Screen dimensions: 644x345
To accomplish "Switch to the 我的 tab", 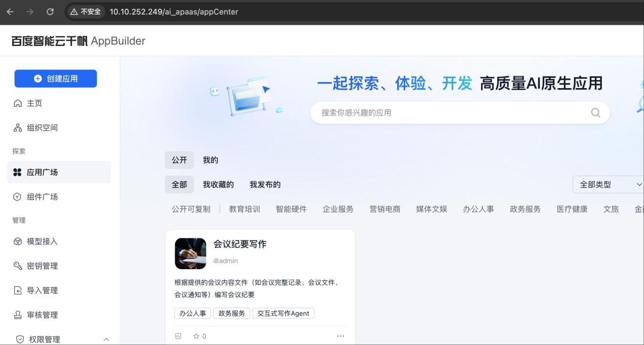I will click(210, 160).
